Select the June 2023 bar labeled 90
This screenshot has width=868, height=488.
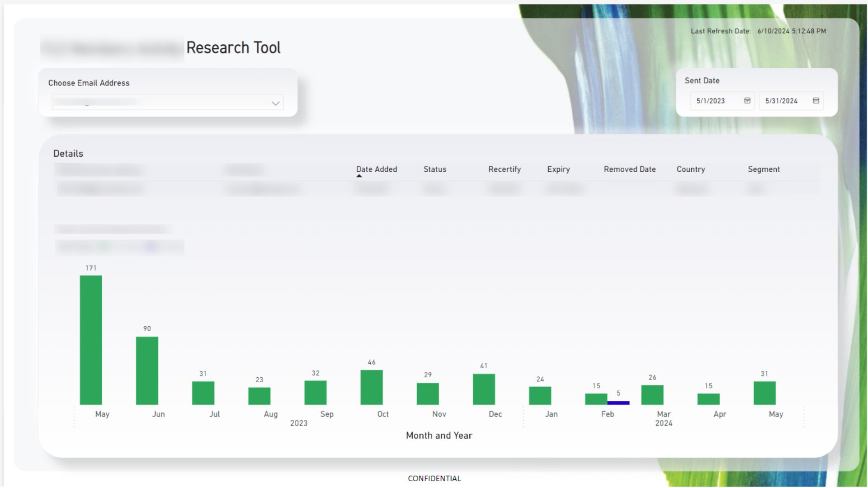(x=147, y=371)
